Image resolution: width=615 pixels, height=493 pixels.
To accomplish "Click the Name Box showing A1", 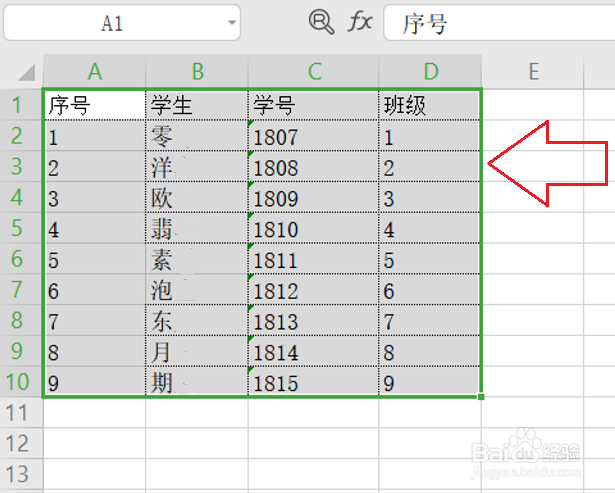I will (x=122, y=23).
